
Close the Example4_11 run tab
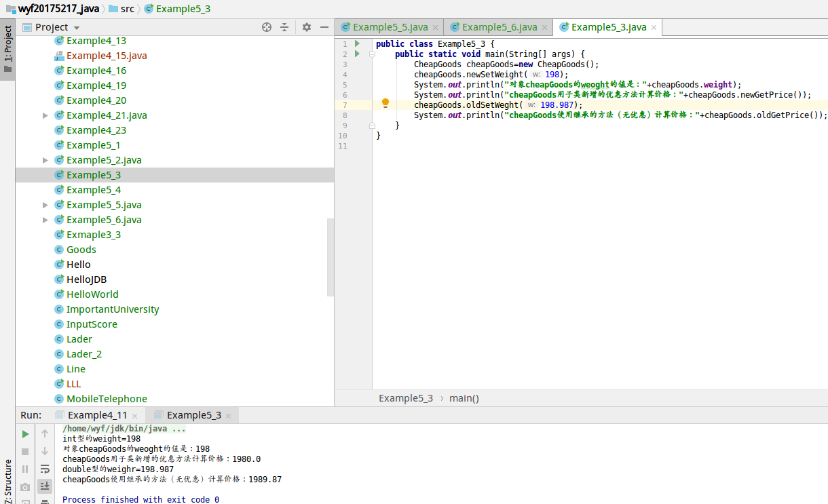[134, 416]
